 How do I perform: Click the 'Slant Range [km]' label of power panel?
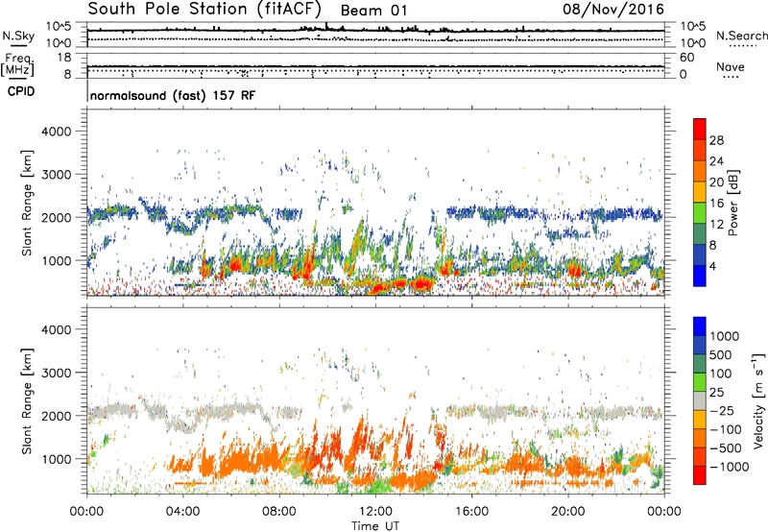(x=27, y=203)
